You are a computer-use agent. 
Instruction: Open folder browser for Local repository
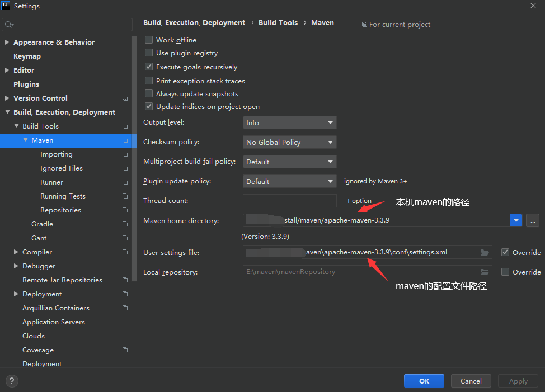[485, 272]
